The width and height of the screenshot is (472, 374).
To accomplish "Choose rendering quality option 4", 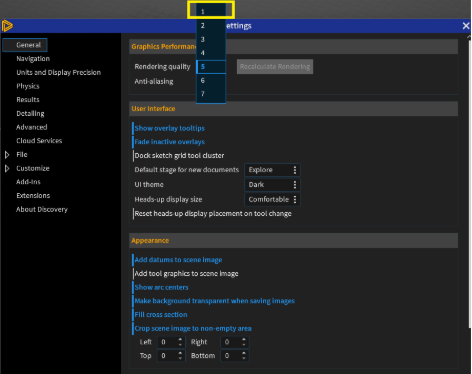I will (211, 53).
